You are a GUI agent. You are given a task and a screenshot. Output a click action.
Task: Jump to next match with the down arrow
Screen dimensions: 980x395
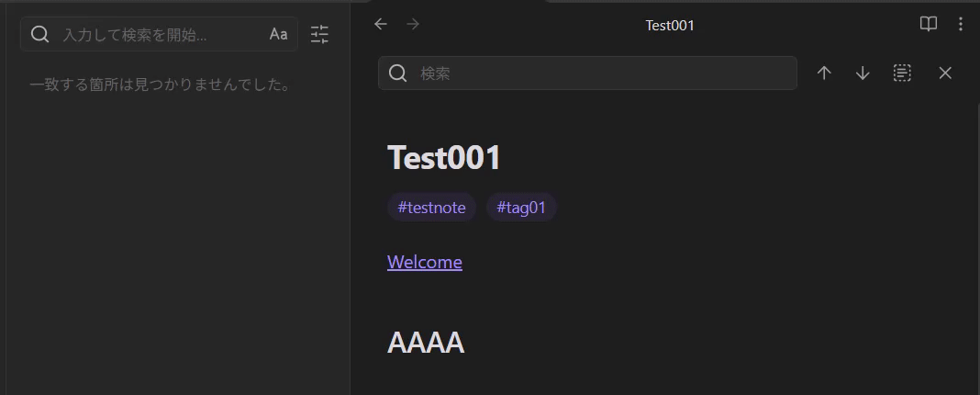(x=863, y=73)
